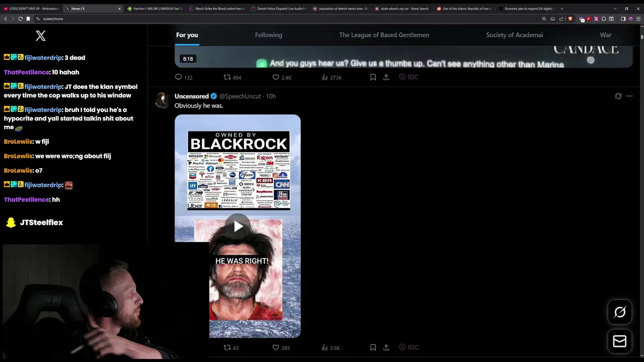The height and width of the screenshot is (362, 644).
Task: Go back with the browser back arrow
Action: (x=6, y=19)
